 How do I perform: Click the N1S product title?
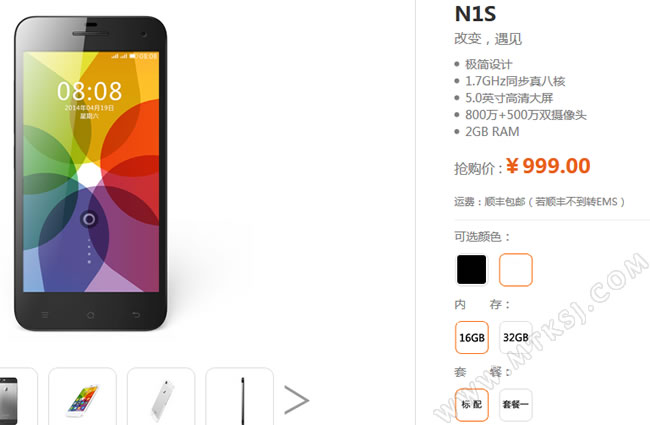point(475,14)
